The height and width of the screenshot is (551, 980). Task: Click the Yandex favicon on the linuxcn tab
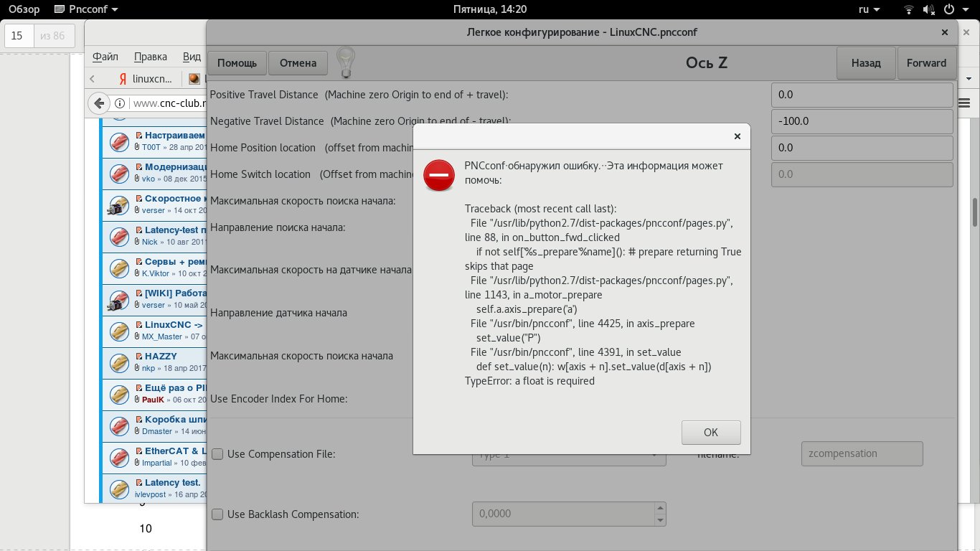(x=123, y=78)
